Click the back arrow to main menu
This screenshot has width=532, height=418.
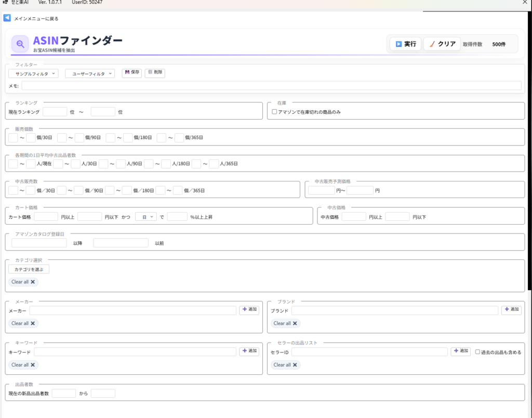7,18
